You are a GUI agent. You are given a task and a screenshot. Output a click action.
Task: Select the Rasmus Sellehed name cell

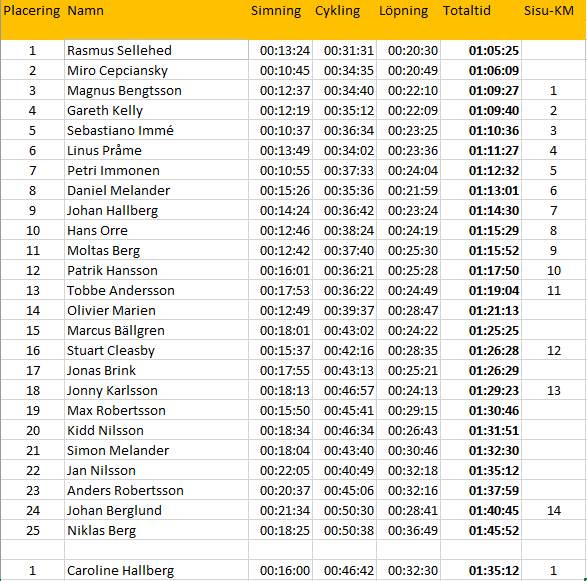156,50
